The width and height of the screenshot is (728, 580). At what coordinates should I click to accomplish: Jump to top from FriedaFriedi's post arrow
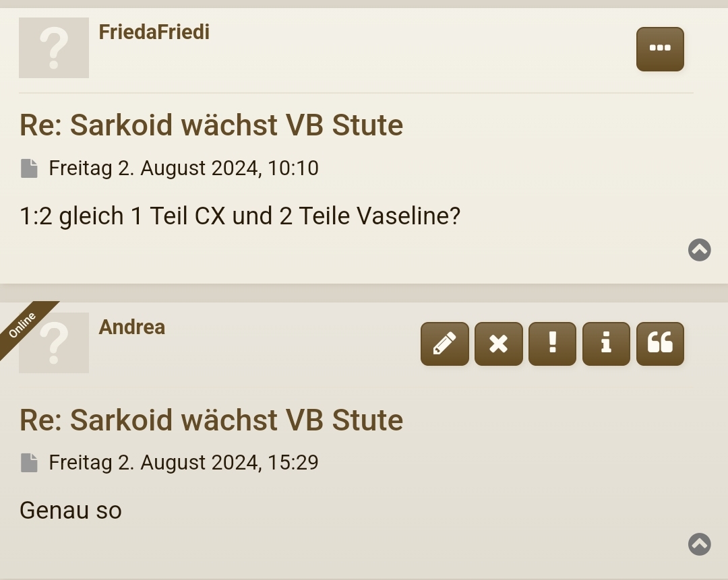(x=699, y=250)
